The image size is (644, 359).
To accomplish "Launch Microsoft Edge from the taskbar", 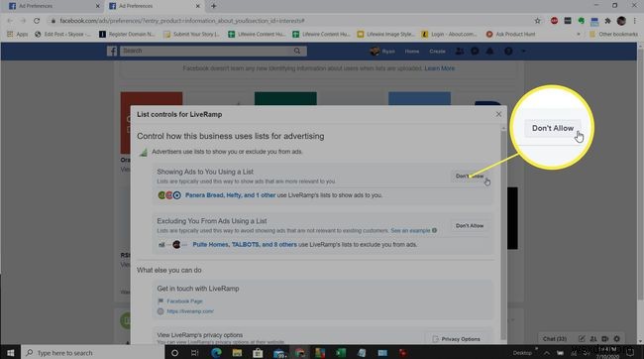I will coord(216,353).
